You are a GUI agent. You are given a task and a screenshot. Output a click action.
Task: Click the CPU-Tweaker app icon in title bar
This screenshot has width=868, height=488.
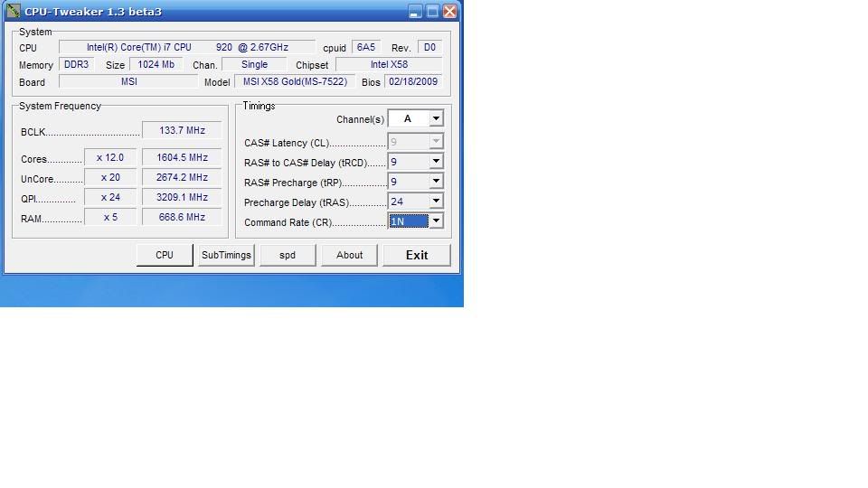(14, 11)
